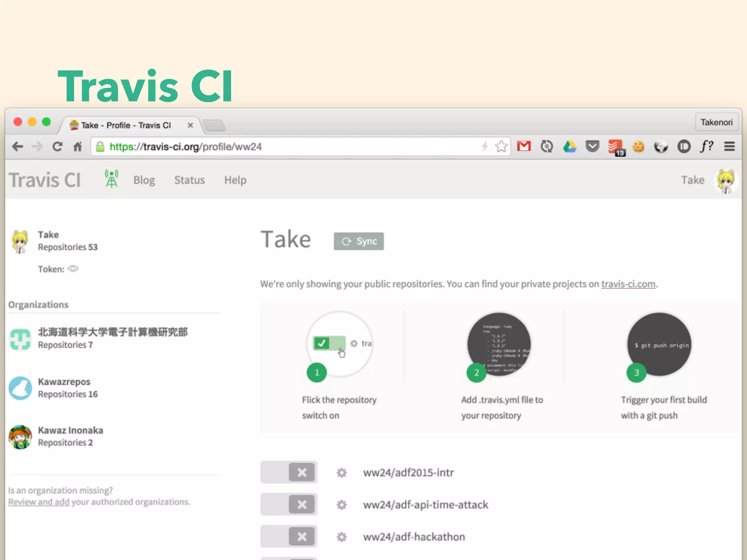This screenshot has height=560, width=747.
Task: Click Kawaz Inonaka organization avatar
Action: [20, 437]
